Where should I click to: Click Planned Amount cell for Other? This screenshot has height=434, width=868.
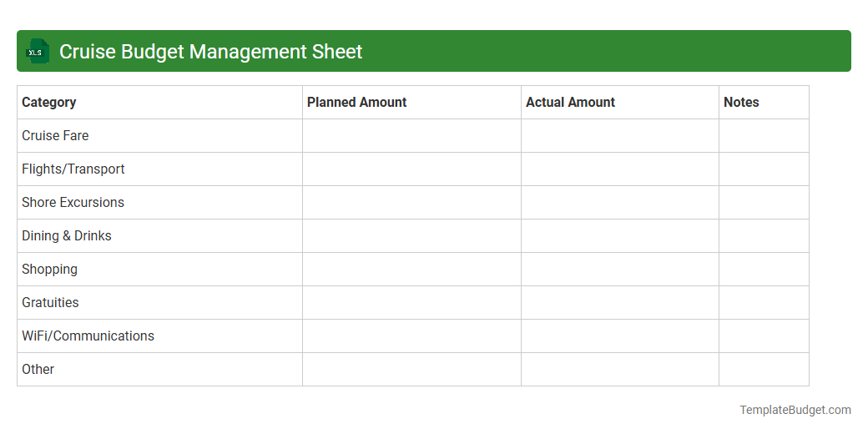point(411,369)
